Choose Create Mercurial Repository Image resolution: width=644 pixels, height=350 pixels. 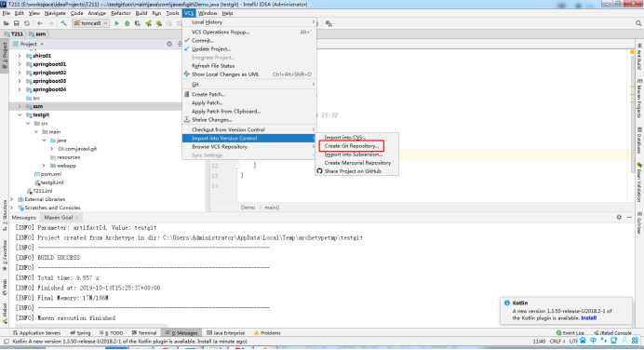[x=356, y=163]
